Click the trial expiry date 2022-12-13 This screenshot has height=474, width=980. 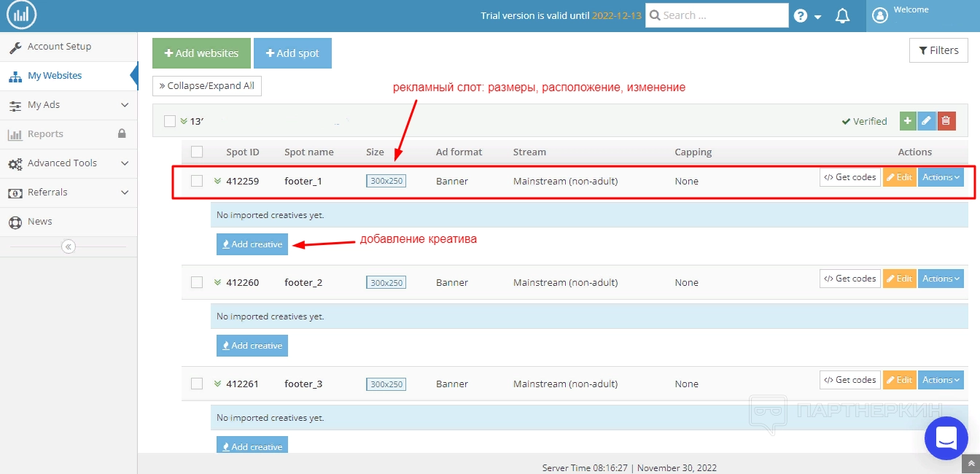[x=617, y=15]
